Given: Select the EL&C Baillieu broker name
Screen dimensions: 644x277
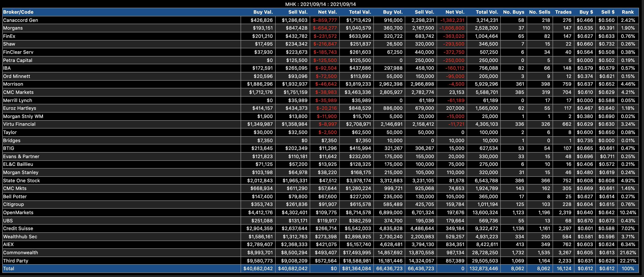Looking at the screenshot, I should pyautogui.click(x=18, y=164).
